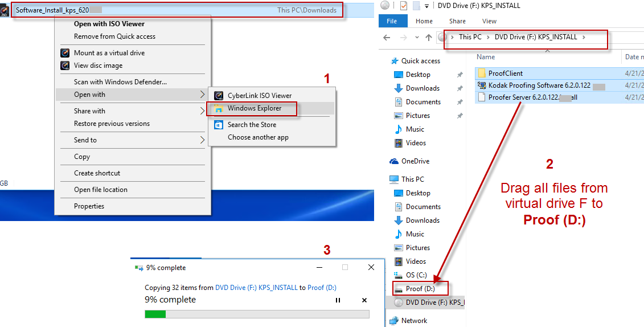The height and width of the screenshot is (327, 644).
Task: Click the up one level arrow
Action: (x=429, y=38)
